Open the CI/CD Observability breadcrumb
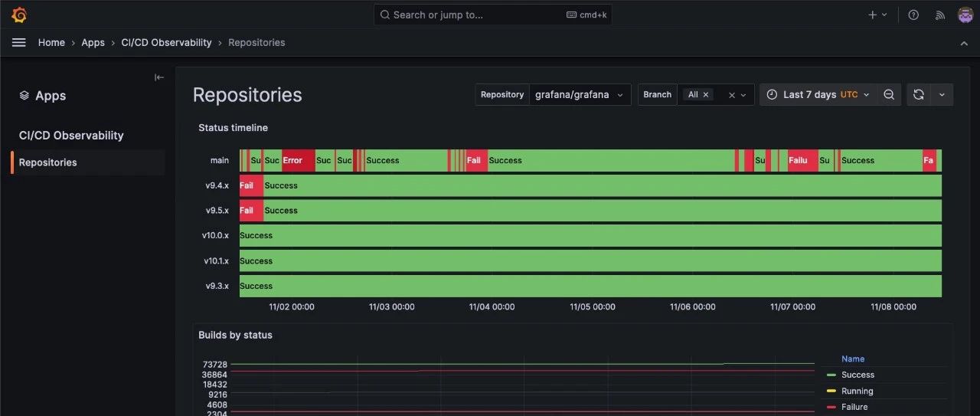980x416 pixels. (166, 43)
